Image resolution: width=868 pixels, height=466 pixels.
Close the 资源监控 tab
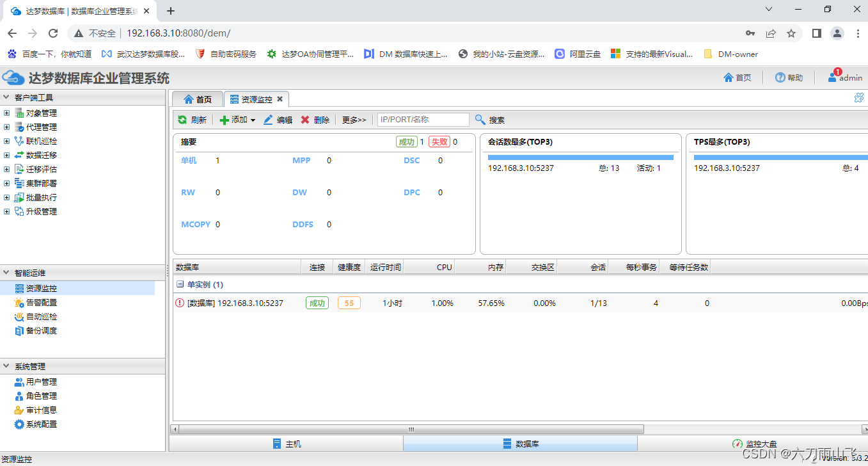pyautogui.click(x=280, y=99)
